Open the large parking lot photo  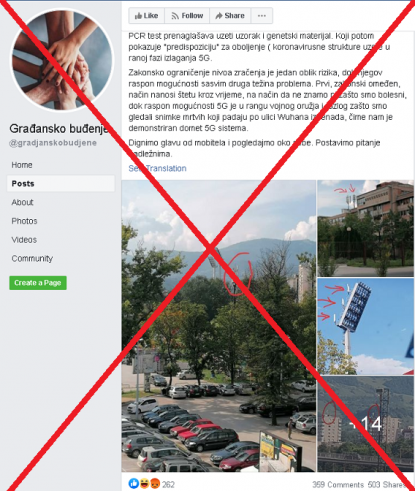219,326
